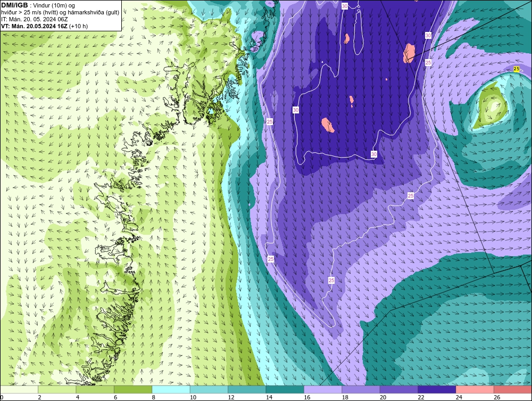This screenshot has height=401, width=532.
Task: Select the 18–20 m/s light purple legend swatch
Action: 361,389
